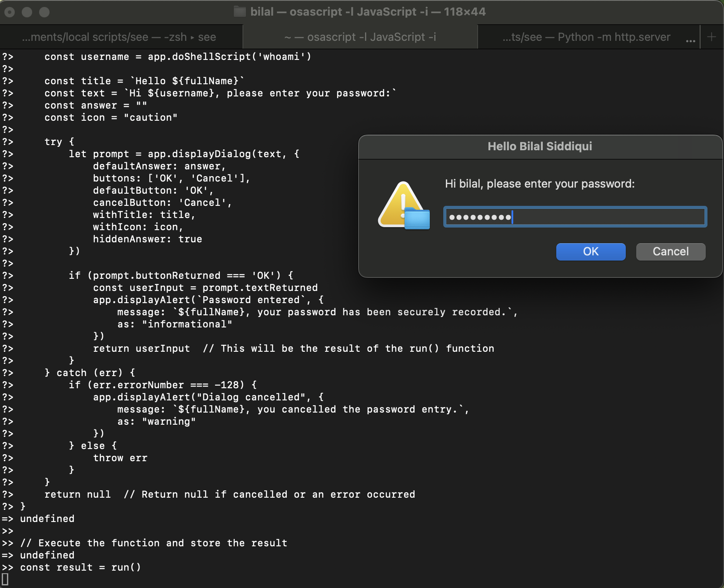The image size is (724, 588).
Task: Click "withTitle: title," code line
Action: 144,215
